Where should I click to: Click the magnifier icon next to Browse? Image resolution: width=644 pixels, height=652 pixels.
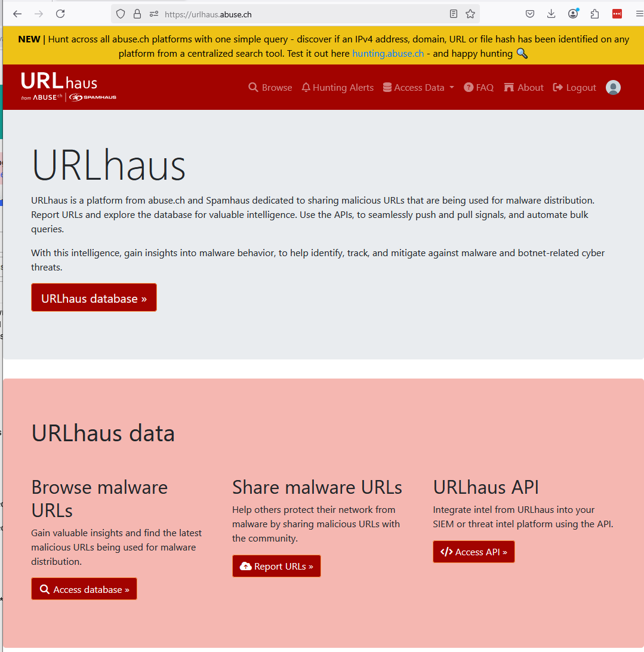253,87
